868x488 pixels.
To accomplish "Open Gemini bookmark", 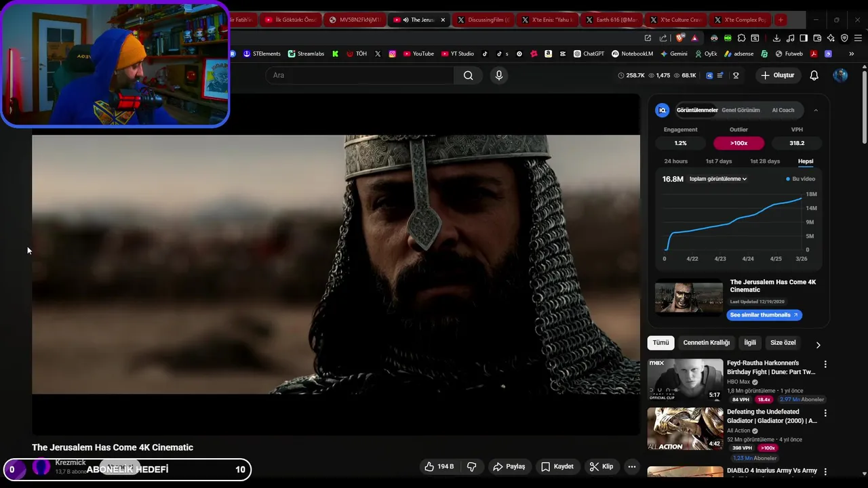I will tap(673, 54).
